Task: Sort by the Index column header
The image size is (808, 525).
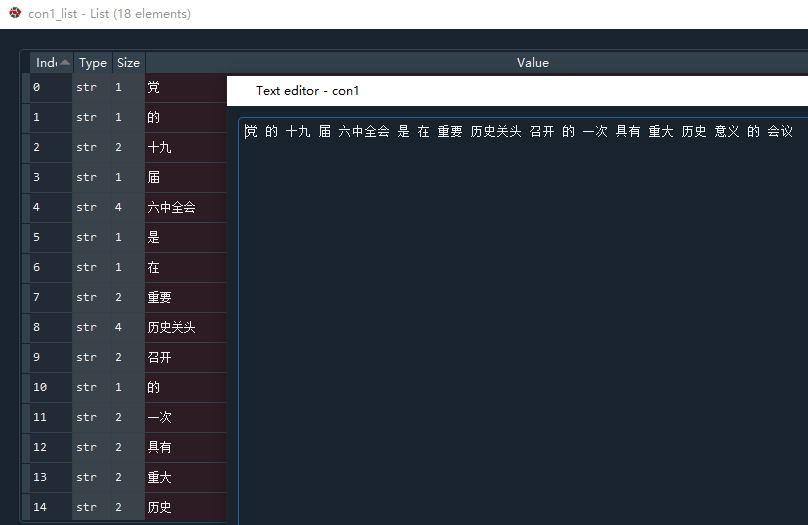Action: pyautogui.click(x=52, y=63)
